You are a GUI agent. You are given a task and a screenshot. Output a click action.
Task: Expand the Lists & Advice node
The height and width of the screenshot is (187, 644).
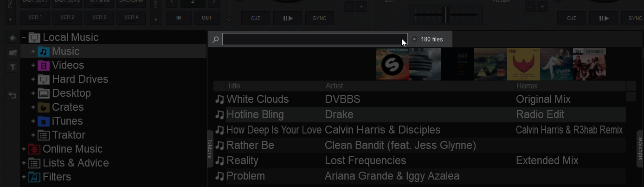click(24, 163)
